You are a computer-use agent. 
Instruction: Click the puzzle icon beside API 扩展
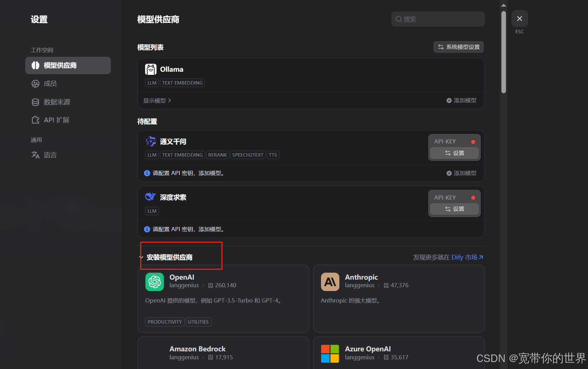tap(35, 120)
